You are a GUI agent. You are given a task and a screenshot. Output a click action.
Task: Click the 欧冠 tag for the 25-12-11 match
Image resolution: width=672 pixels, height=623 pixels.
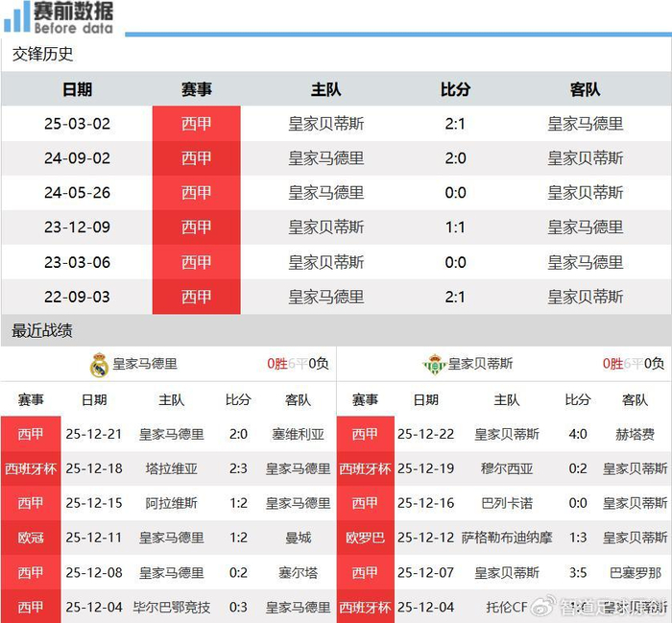tap(31, 538)
